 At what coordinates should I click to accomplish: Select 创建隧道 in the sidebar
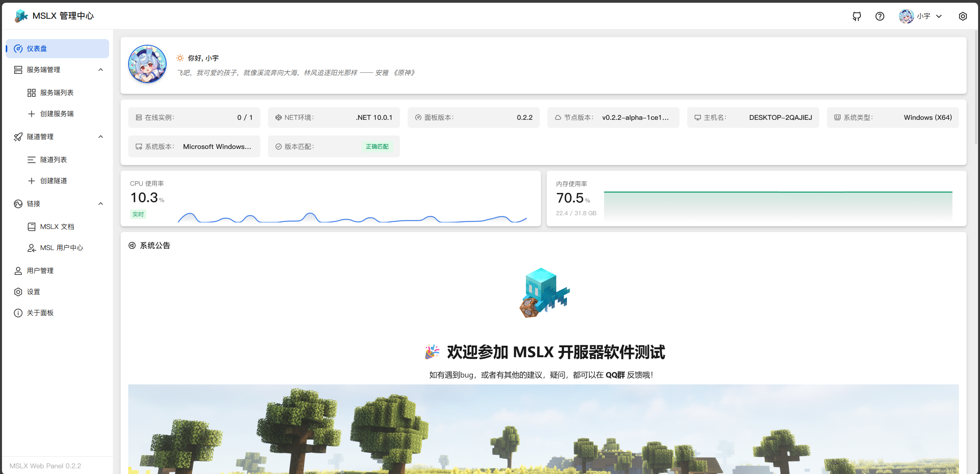tap(53, 181)
